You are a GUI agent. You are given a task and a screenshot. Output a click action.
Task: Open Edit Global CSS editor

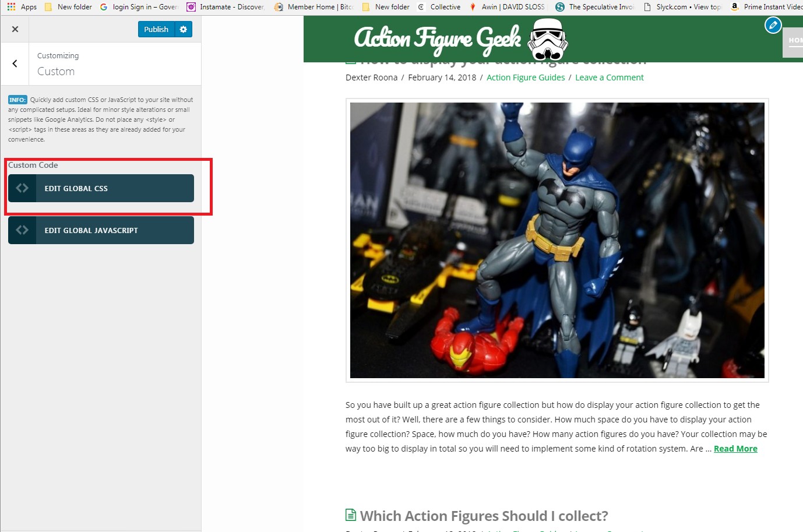(x=114, y=188)
